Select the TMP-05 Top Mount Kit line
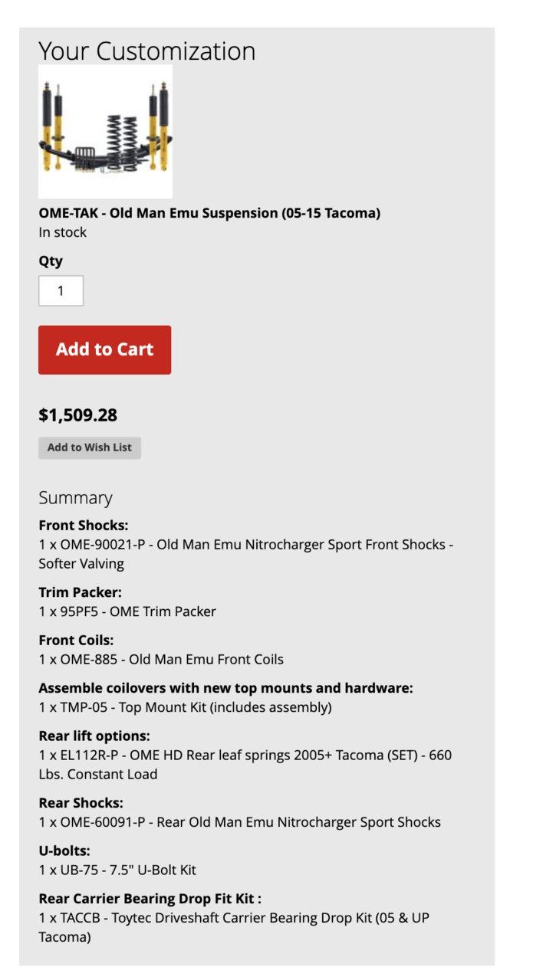The width and height of the screenshot is (533, 980). (186, 707)
